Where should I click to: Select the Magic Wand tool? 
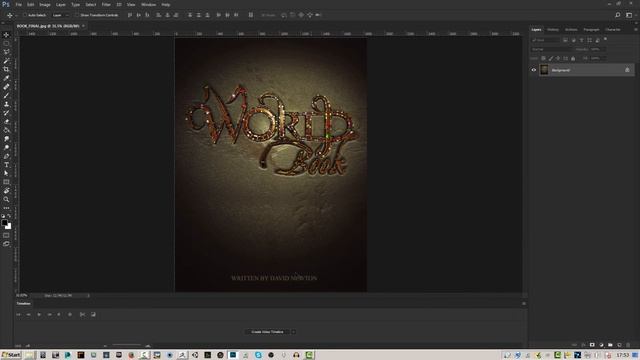point(6,61)
